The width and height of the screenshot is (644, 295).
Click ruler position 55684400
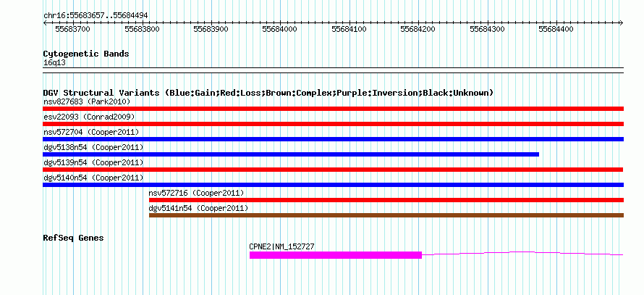(556, 29)
